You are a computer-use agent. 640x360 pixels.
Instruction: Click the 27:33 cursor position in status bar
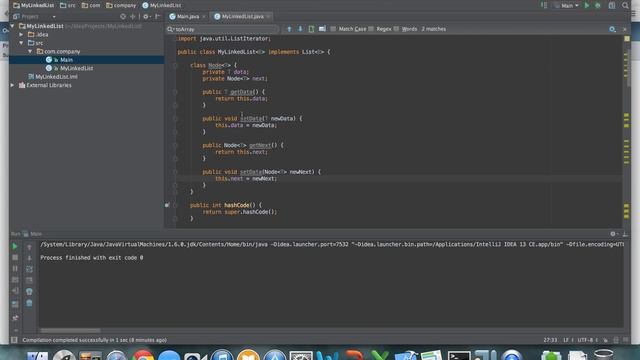point(550,340)
